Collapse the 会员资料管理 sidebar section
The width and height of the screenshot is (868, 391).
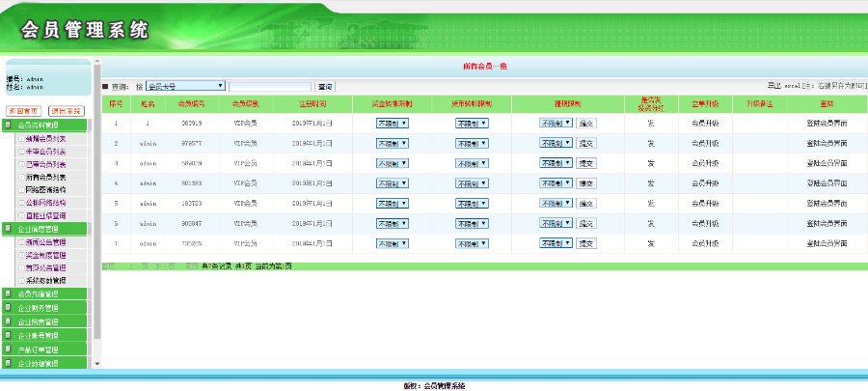(45, 126)
